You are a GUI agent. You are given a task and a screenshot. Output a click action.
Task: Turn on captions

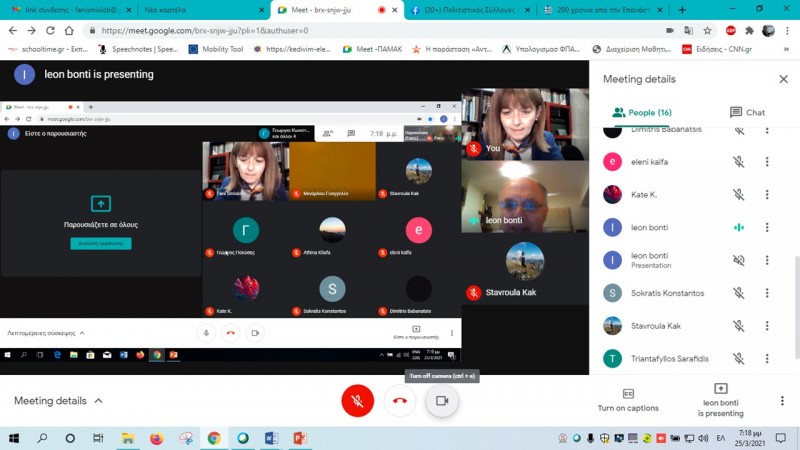(628, 400)
